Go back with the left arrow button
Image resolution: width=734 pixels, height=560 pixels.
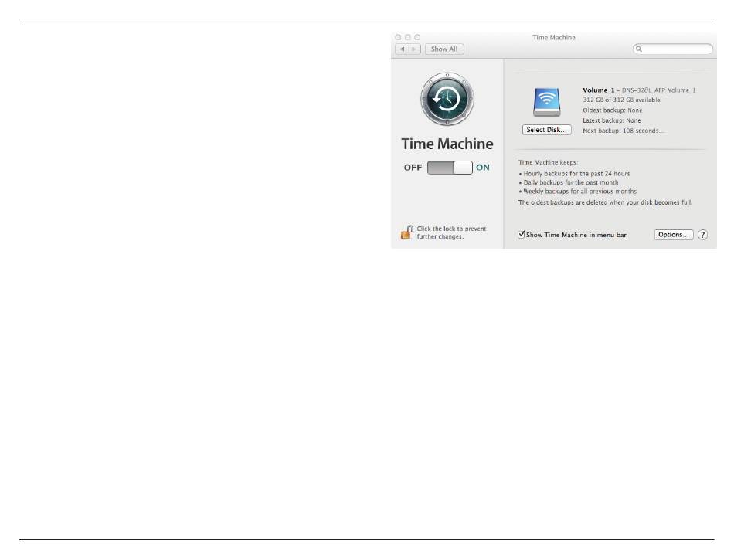coord(402,49)
